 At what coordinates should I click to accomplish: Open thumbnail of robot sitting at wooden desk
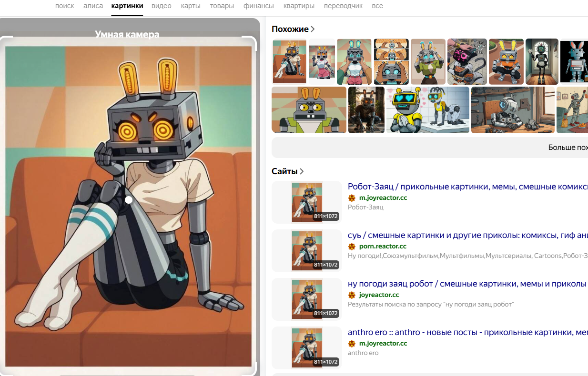513,110
